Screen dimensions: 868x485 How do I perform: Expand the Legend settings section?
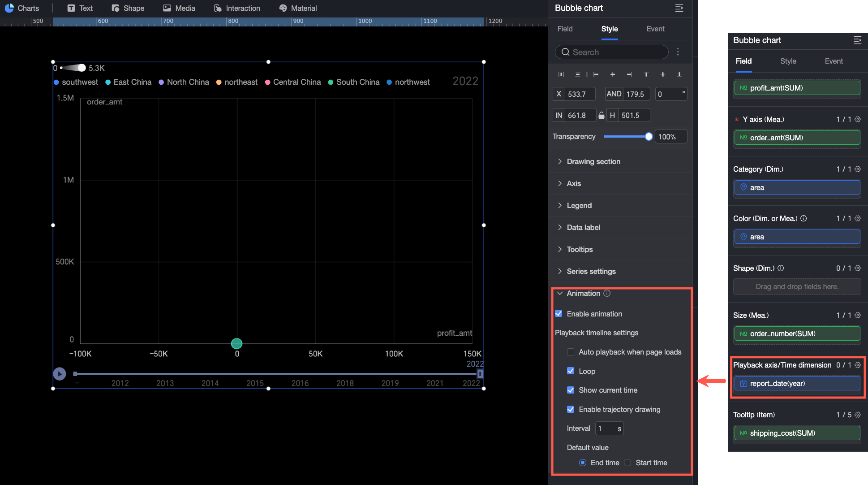click(x=579, y=205)
